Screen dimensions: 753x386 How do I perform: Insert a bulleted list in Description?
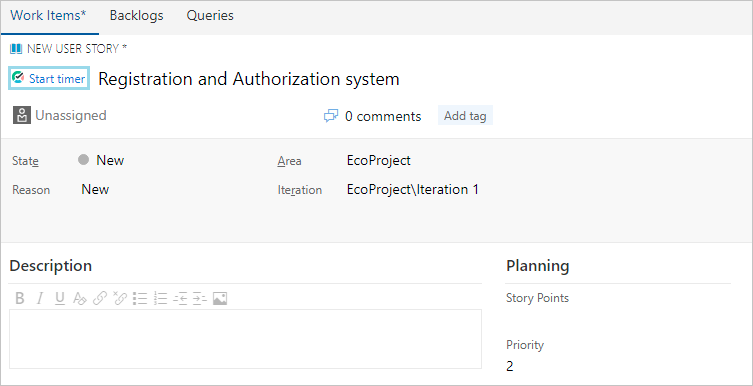140,298
